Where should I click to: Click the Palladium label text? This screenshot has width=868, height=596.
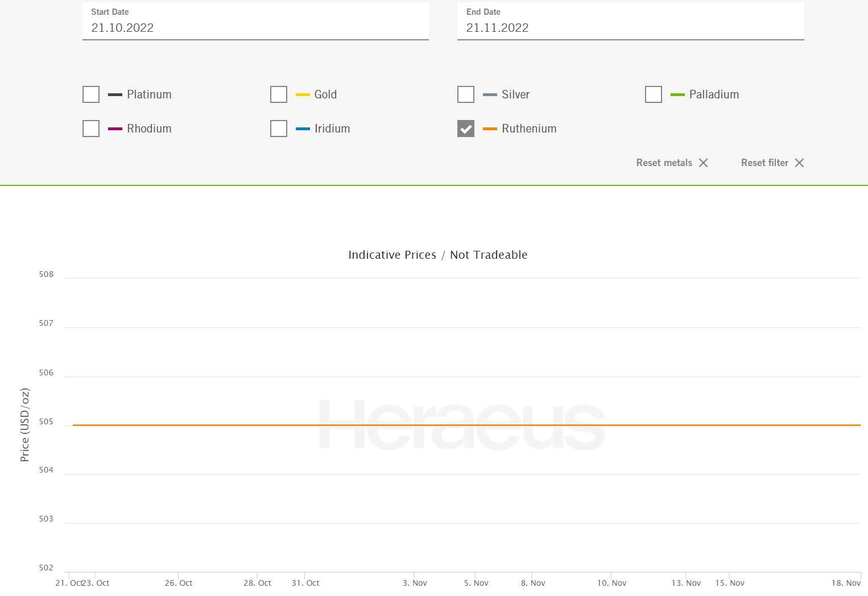(714, 94)
